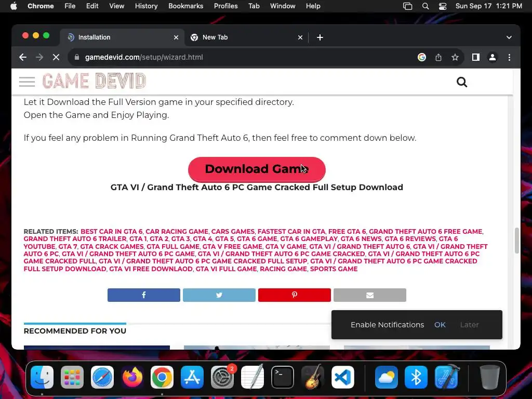Screen dimensions: 532x399
Task: Click the browser forward arrow
Action: (x=39, y=57)
